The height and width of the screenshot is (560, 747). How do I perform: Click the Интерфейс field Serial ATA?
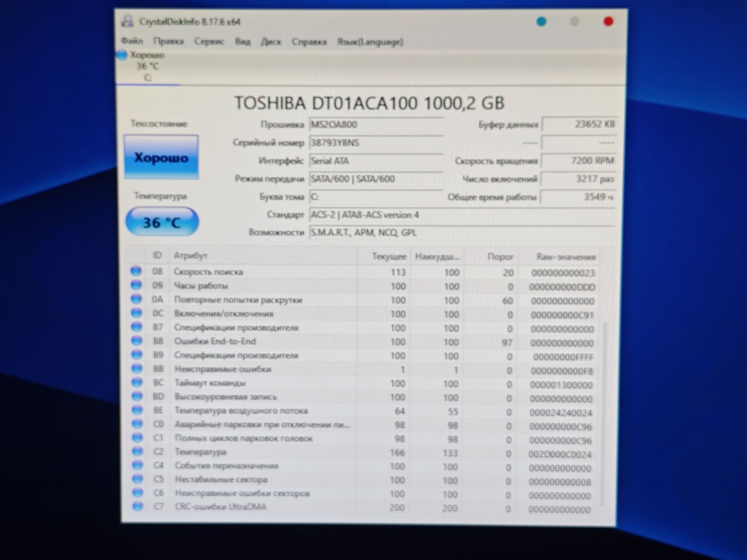coord(376,161)
